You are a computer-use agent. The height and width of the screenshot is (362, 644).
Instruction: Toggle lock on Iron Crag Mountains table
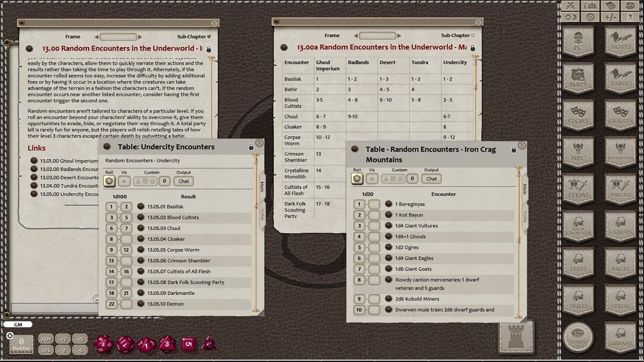click(514, 149)
